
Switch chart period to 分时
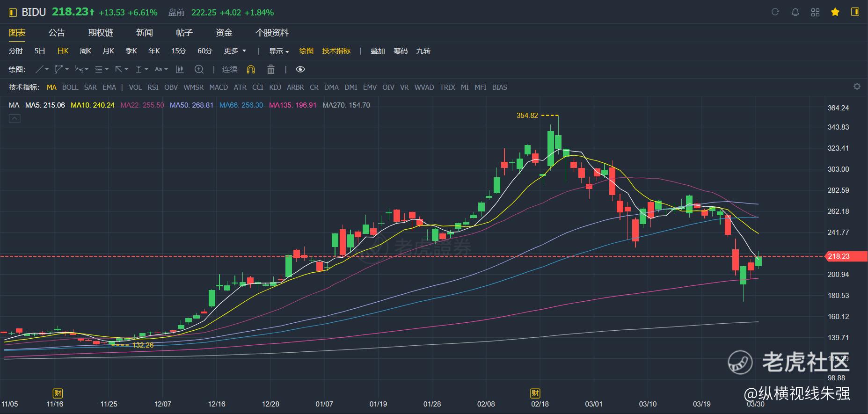pyautogui.click(x=16, y=51)
